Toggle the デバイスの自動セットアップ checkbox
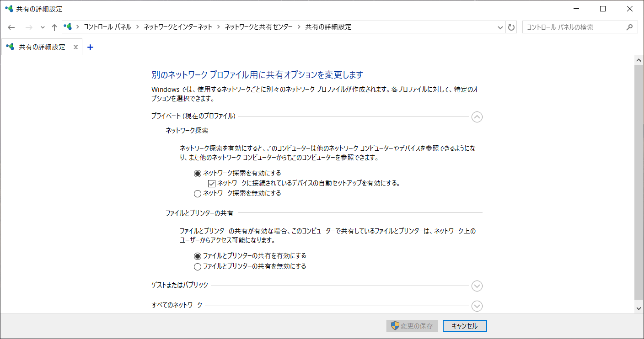The image size is (644, 339). [x=212, y=183]
